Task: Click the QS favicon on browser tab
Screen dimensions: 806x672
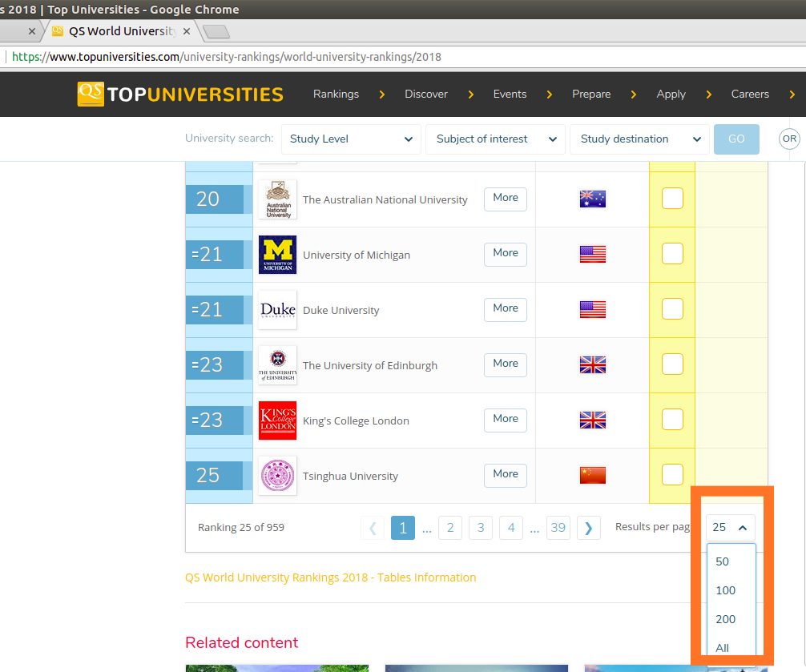Action: 58,30
